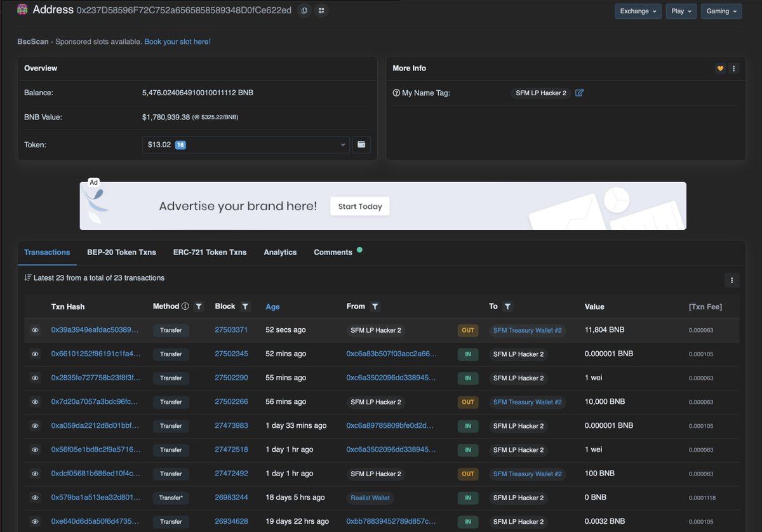Filter the Method column
This screenshot has width=762, height=532.
coord(199,307)
